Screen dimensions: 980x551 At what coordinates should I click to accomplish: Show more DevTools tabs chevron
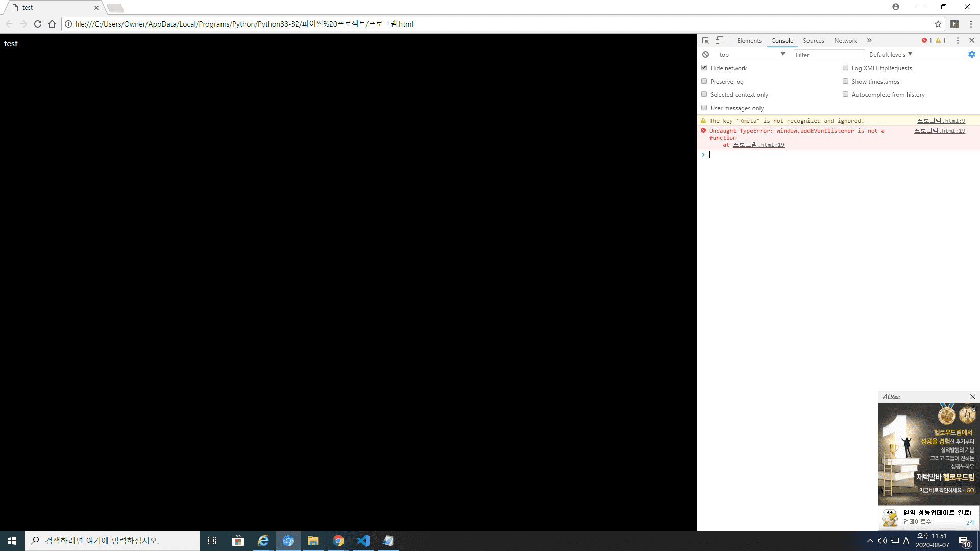click(869, 41)
